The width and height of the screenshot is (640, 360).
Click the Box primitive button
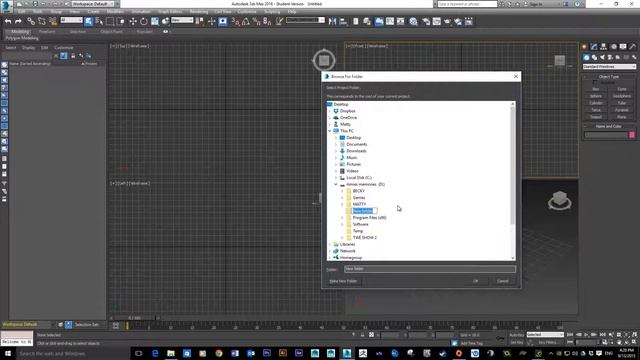click(x=596, y=89)
